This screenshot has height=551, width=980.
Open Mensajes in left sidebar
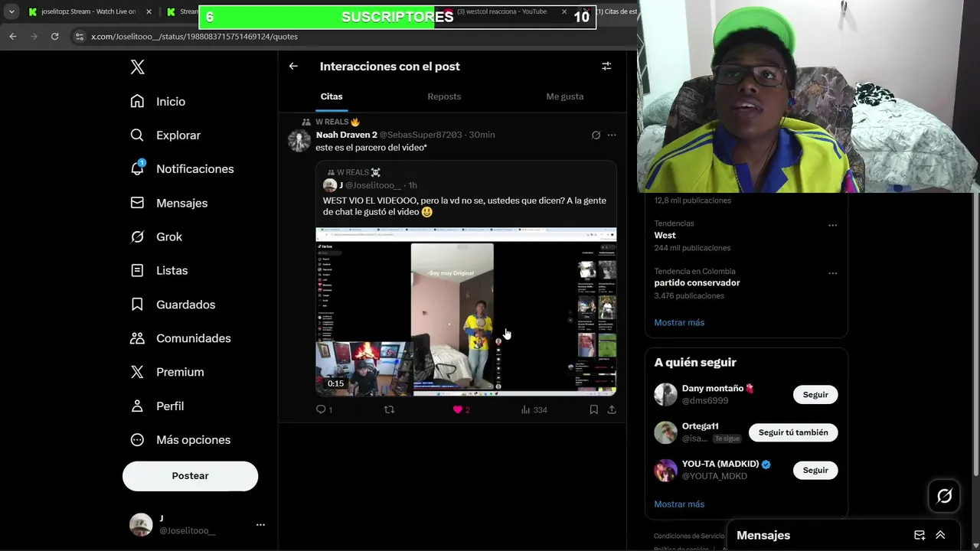(169, 203)
